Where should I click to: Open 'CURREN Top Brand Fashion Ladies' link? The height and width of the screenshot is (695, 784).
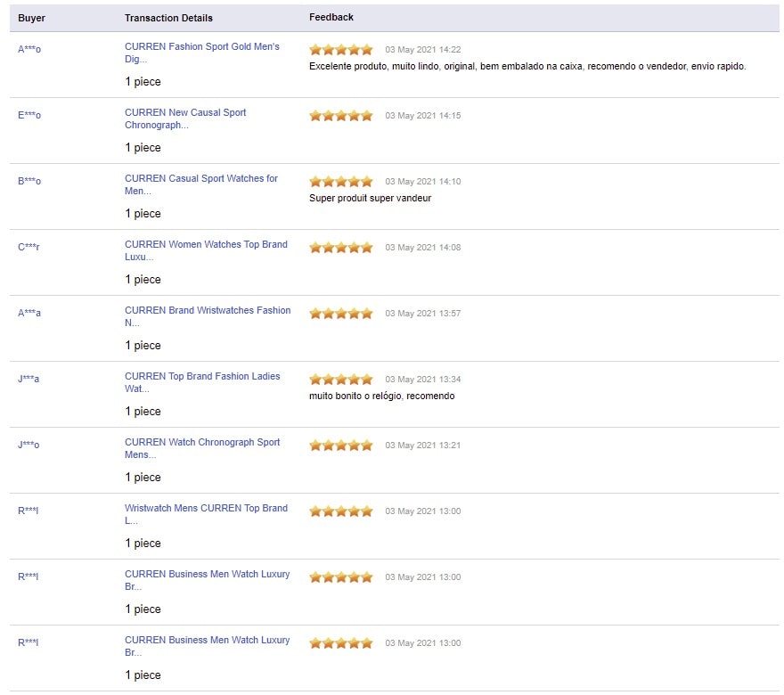tap(202, 377)
